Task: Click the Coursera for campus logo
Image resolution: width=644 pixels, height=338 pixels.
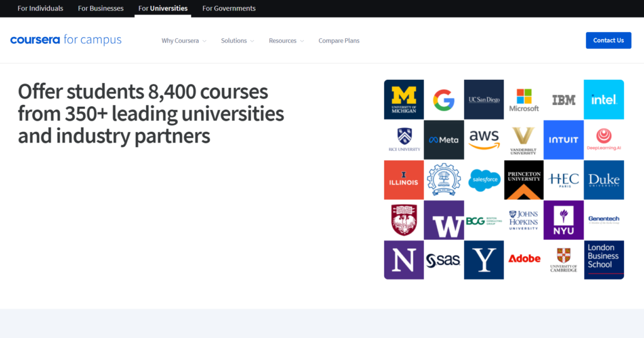Action: coord(65,40)
